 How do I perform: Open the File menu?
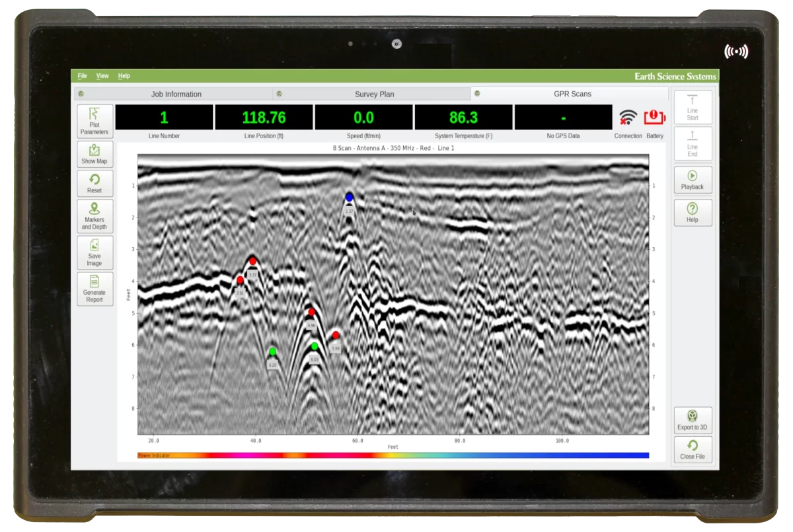pyautogui.click(x=82, y=75)
